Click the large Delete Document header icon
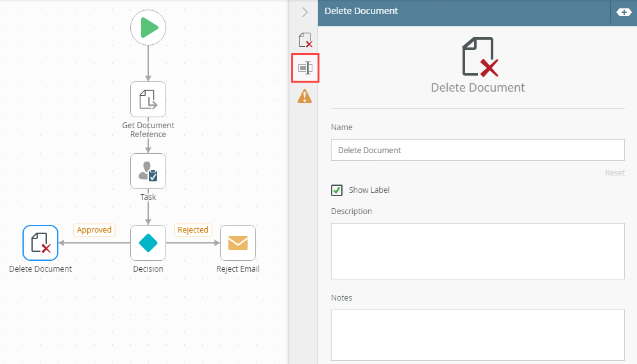The height and width of the screenshot is (364, 637). [479, 57]
